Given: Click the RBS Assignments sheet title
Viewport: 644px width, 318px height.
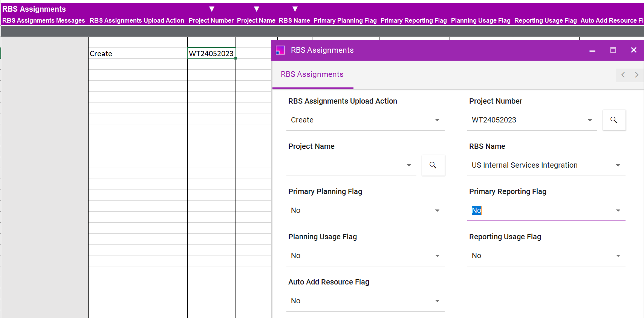Looking at the screenshot, I should pos(34,9).
